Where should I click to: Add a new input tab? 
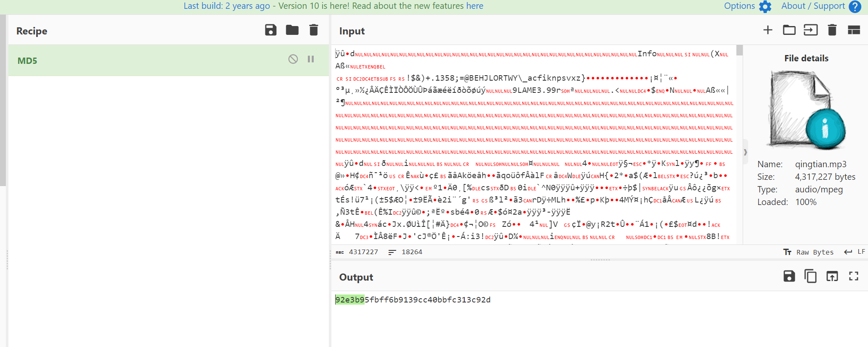tap(767, 30)
